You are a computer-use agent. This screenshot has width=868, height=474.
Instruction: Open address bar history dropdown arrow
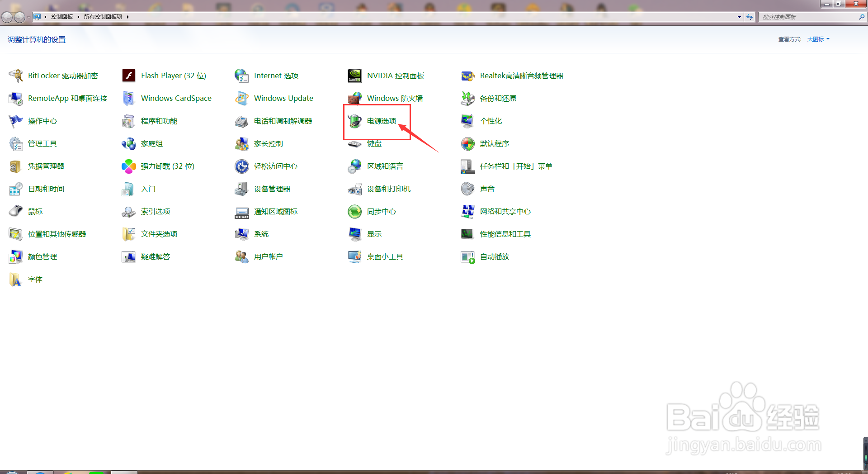739,17
